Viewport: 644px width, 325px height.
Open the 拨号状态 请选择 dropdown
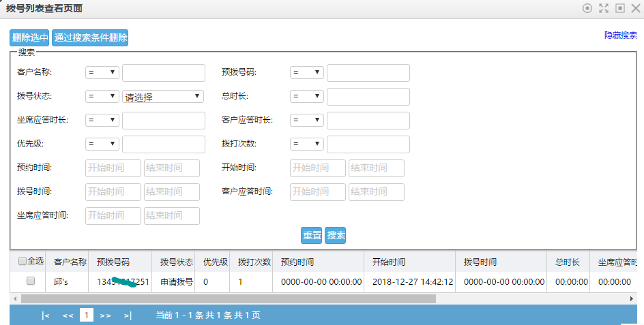point(163,97)
